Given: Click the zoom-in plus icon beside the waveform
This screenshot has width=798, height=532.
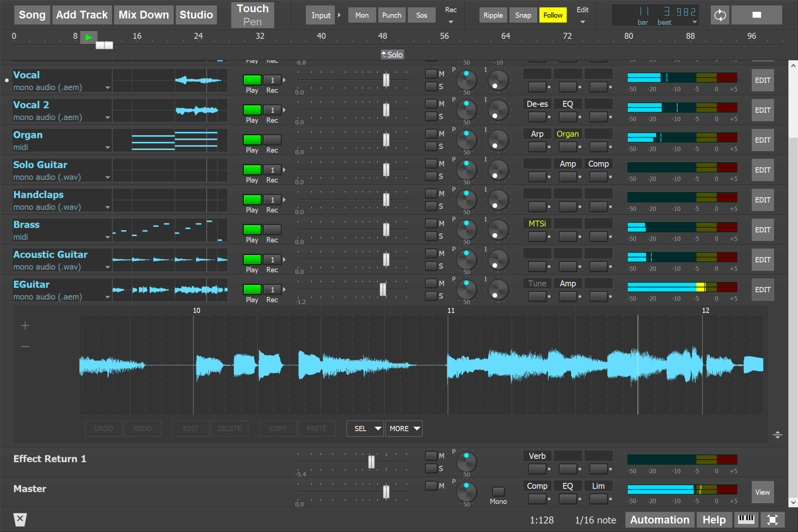Looking at the screenshot, I should [x=25, y=325].
